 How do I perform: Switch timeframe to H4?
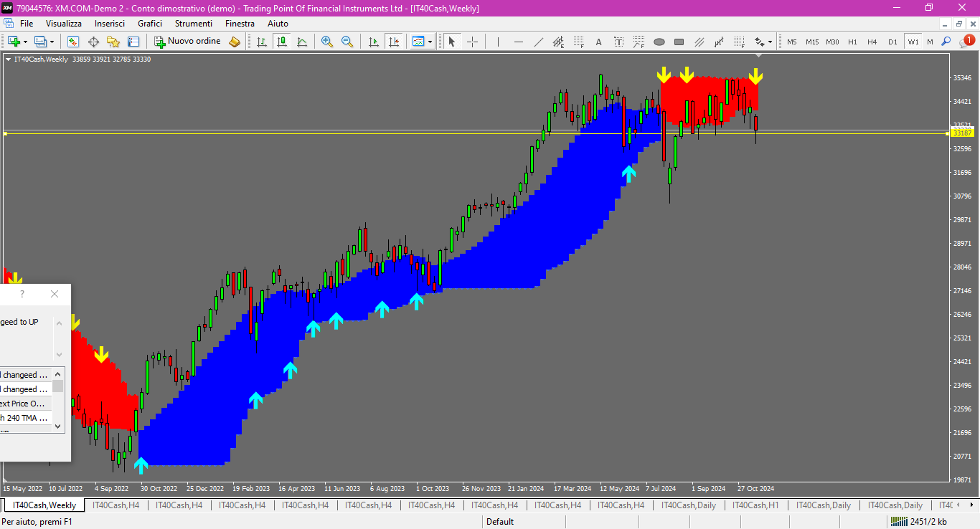(872, 42)
